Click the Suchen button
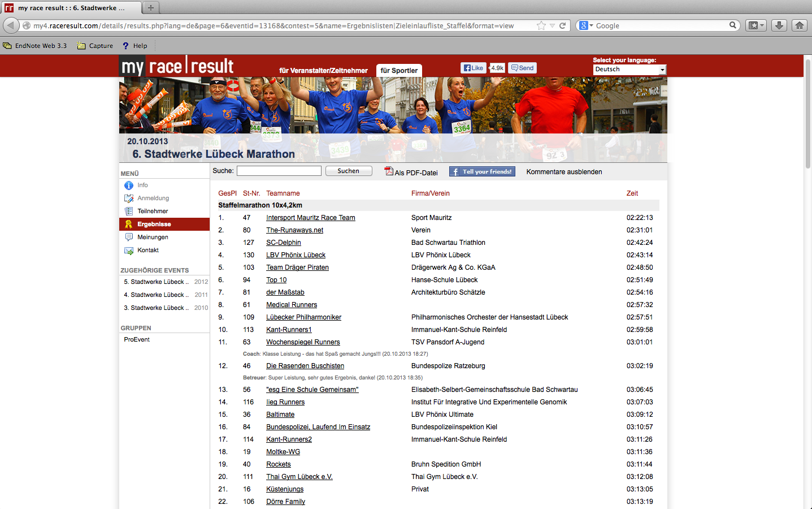This screenshot has height=509, width=812. pos(349,171)
